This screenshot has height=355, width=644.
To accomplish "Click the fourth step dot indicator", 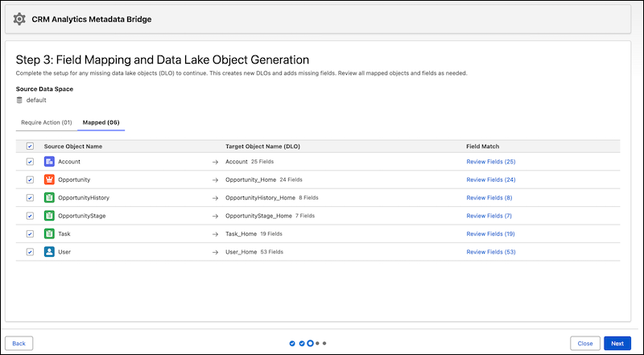I will pos(317,344).
